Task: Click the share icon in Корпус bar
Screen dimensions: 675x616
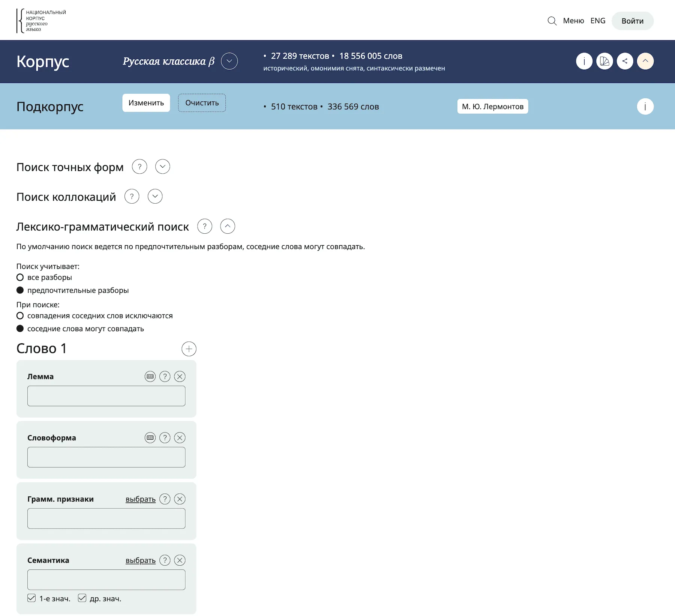Action: 625,61
